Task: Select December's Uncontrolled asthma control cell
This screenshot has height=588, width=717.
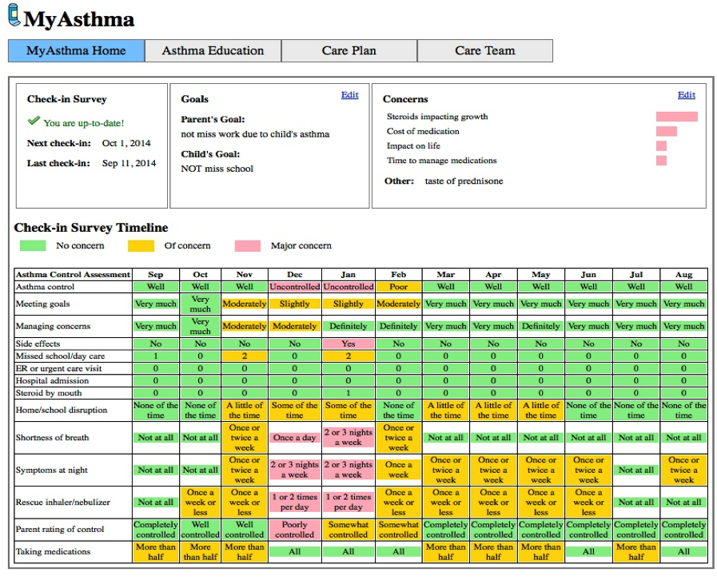Action: (x=294, y=287)
